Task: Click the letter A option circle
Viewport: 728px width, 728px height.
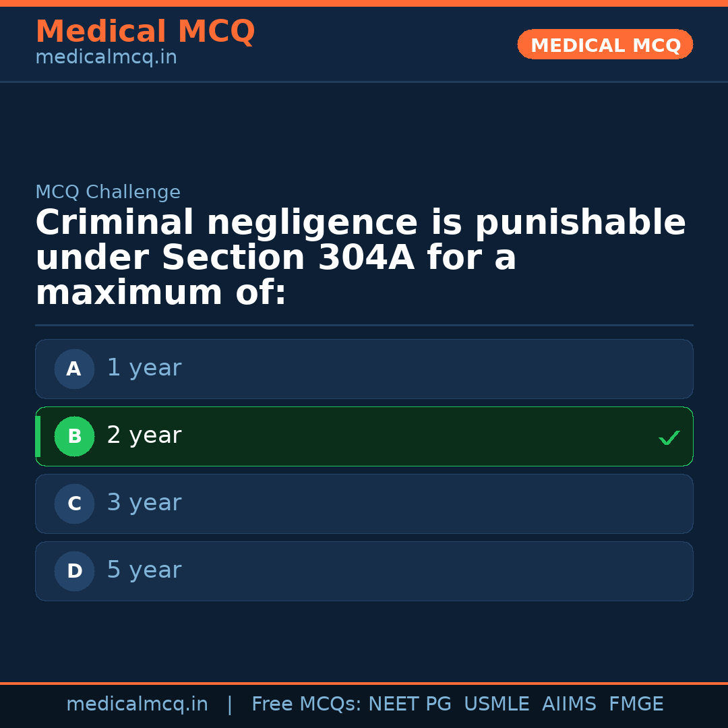Action: [74, 369]
